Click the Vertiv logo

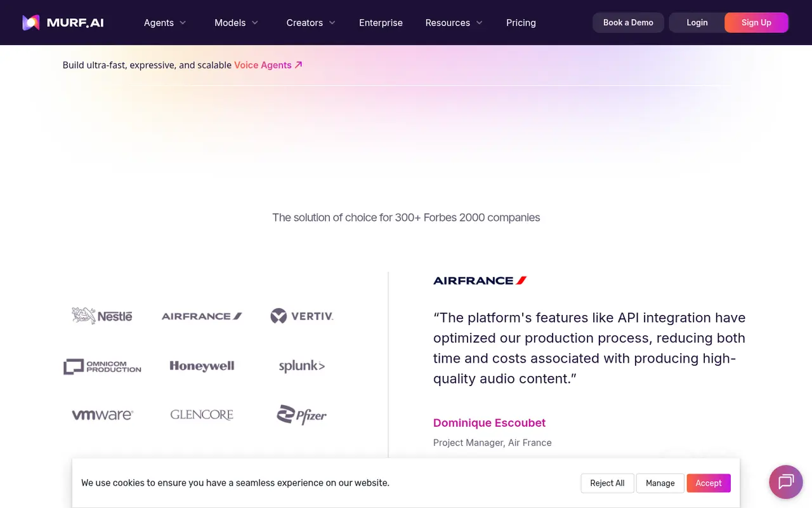301,316
